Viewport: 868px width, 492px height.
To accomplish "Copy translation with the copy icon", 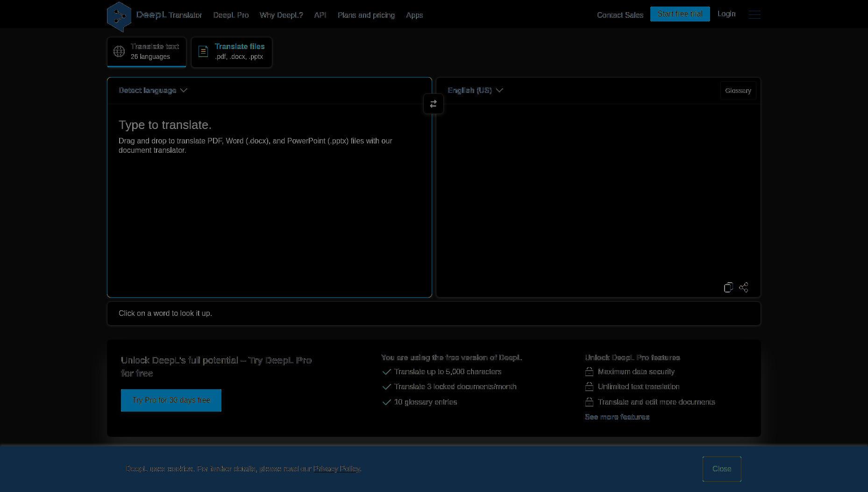I will (x=728, y=287).
